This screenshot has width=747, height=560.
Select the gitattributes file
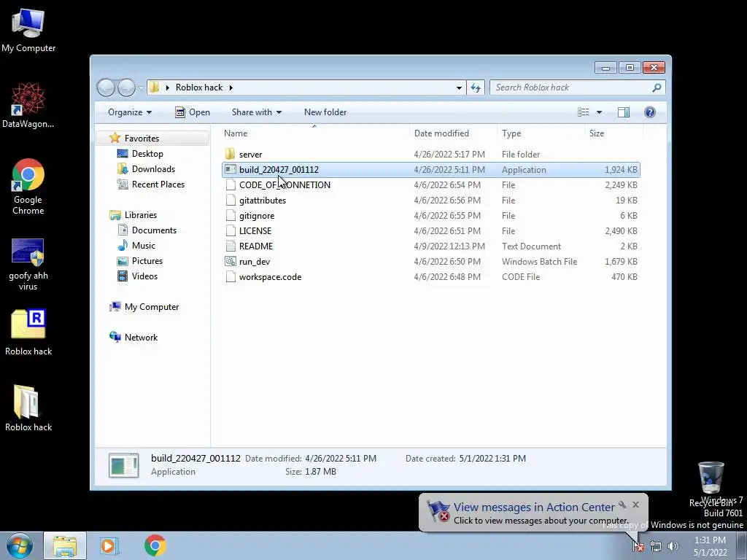point(263,201)
